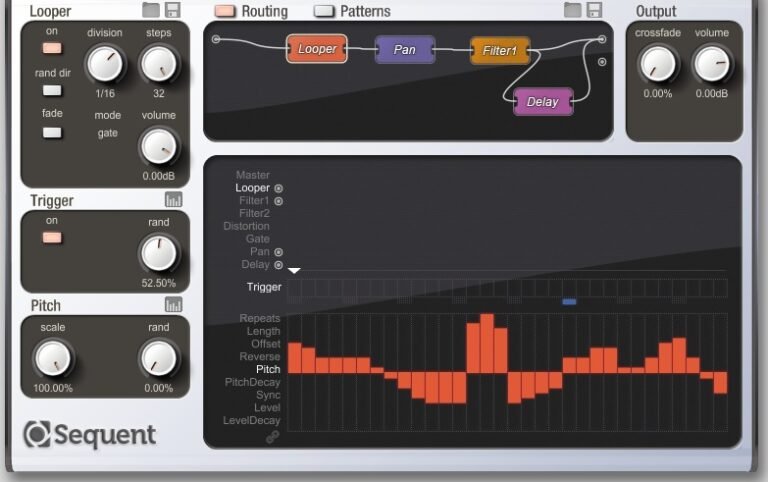Click Output volume value 0.00dB
This screenshot has width=768, height=482.
(712, 93)
